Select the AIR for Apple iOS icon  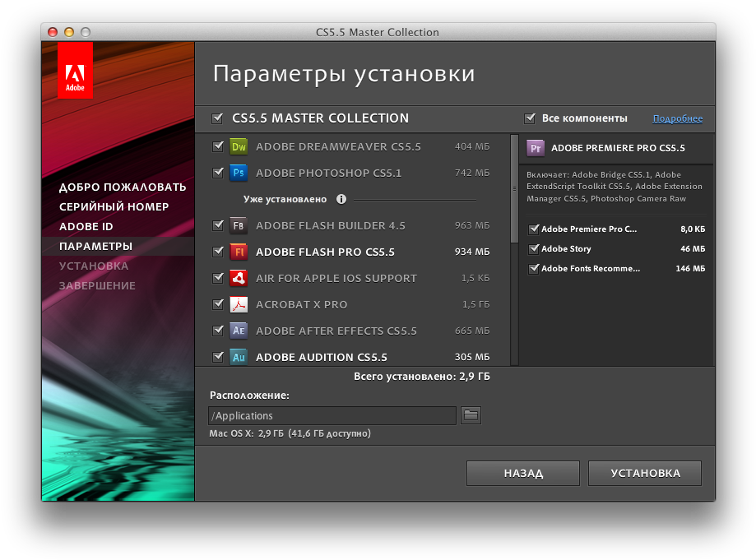(x=239, y=278)
